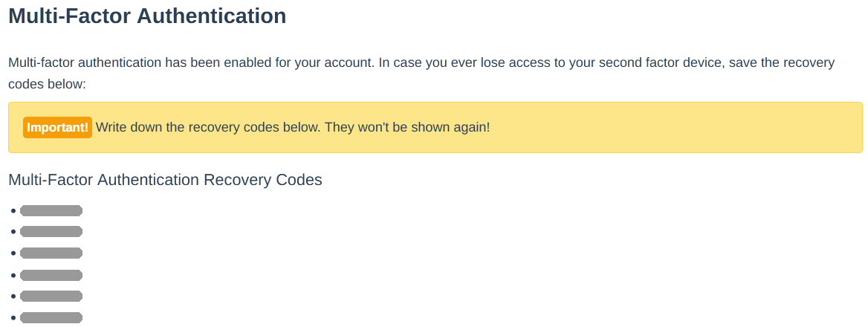Click bullet point before third recovery code
The height and width of the screenshot is (327, 868).
tap(14, 253)
